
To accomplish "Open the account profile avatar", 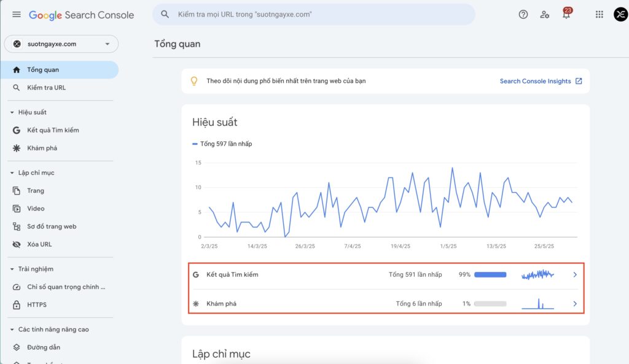I will click(x=620, y=15).
